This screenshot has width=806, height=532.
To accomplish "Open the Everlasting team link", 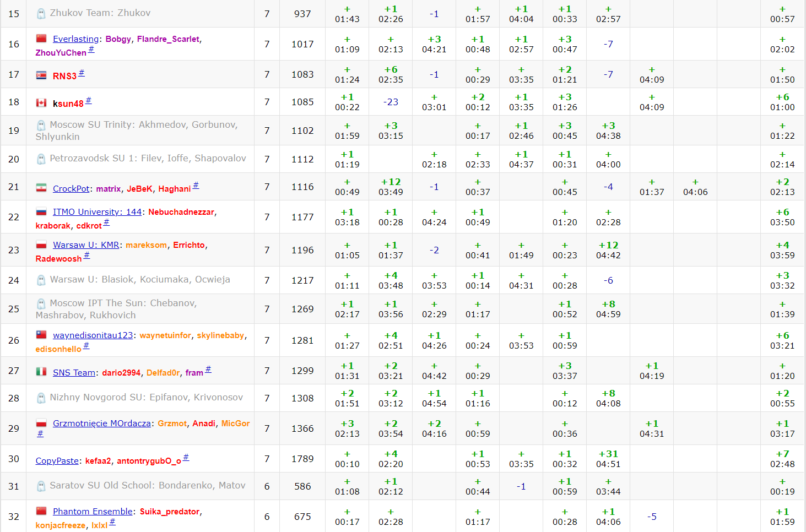I will pos(75,39).
